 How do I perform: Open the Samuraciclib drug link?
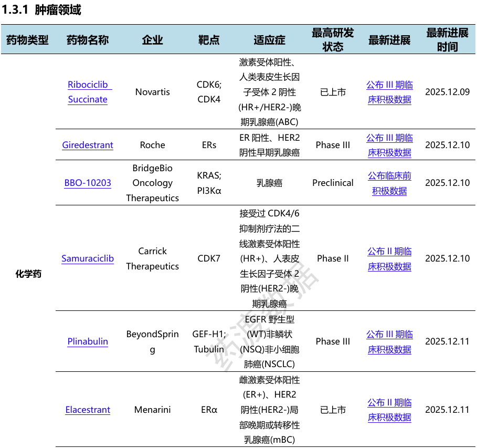(x=88, y=258)
